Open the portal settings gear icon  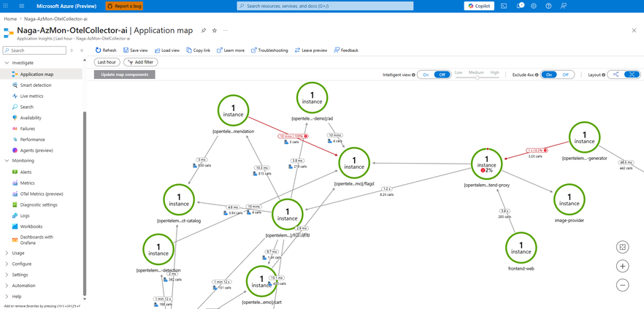click(534, 6)
